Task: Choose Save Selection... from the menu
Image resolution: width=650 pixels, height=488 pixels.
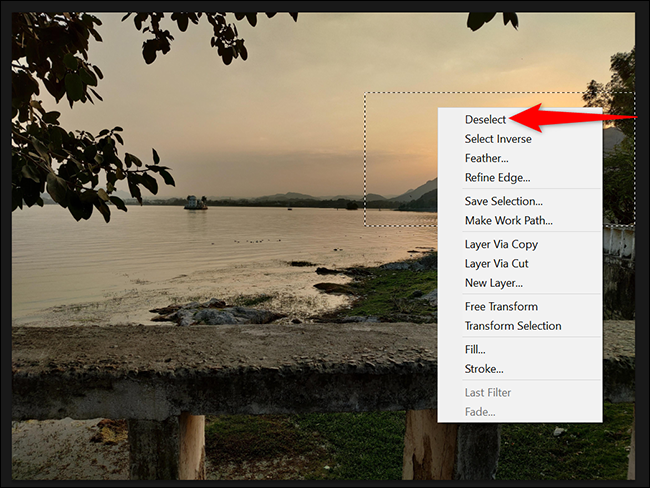Action: 503,201
